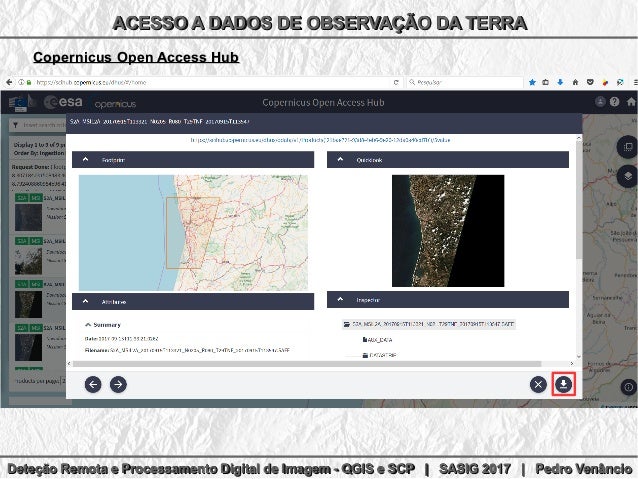The height and width of the screenshot is (479, 638).
Task: Collapse the Quicklook section
Action: pos(341,160)
